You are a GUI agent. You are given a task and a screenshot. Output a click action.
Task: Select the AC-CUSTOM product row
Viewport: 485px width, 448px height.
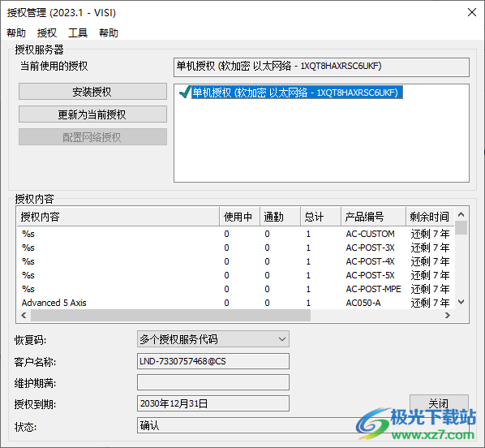tap(236, 234)
